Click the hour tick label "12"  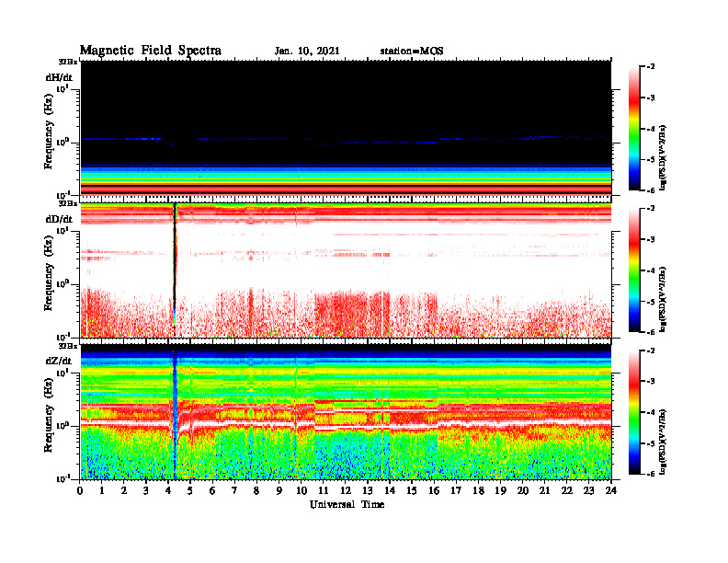pos(346,490)
